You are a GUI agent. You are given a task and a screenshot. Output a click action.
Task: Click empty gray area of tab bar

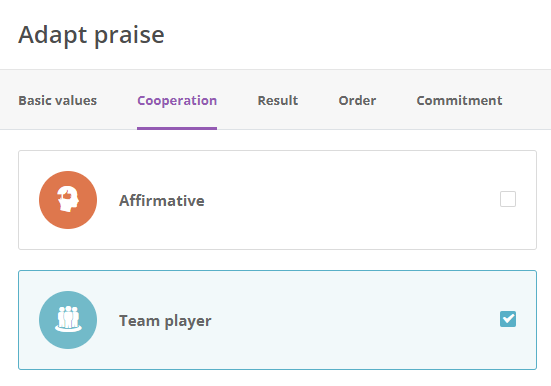(x=527, y=100)
